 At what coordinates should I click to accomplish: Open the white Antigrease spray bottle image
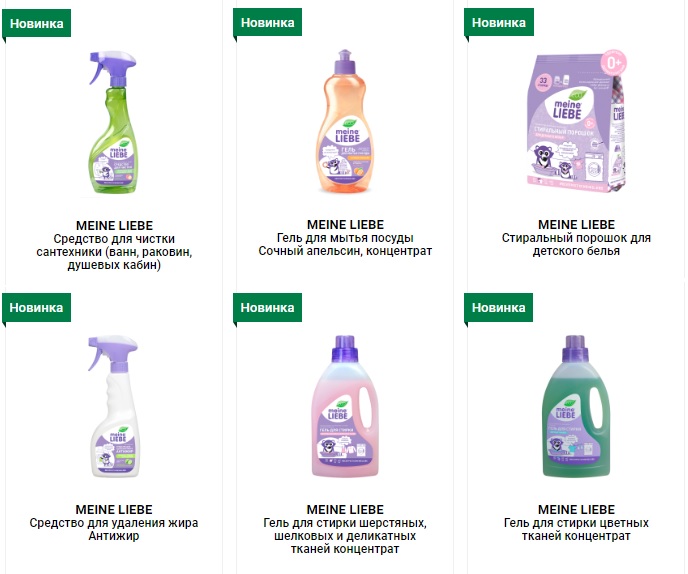click(114, 407)
